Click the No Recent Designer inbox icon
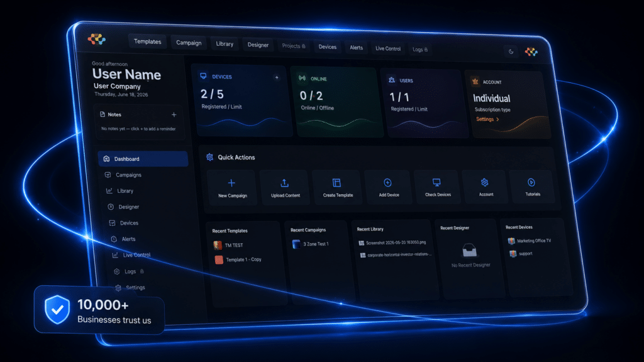 [469, 250]
